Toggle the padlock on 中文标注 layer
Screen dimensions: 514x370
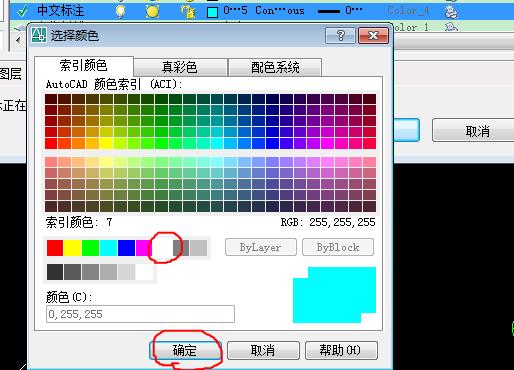[188, 11]
